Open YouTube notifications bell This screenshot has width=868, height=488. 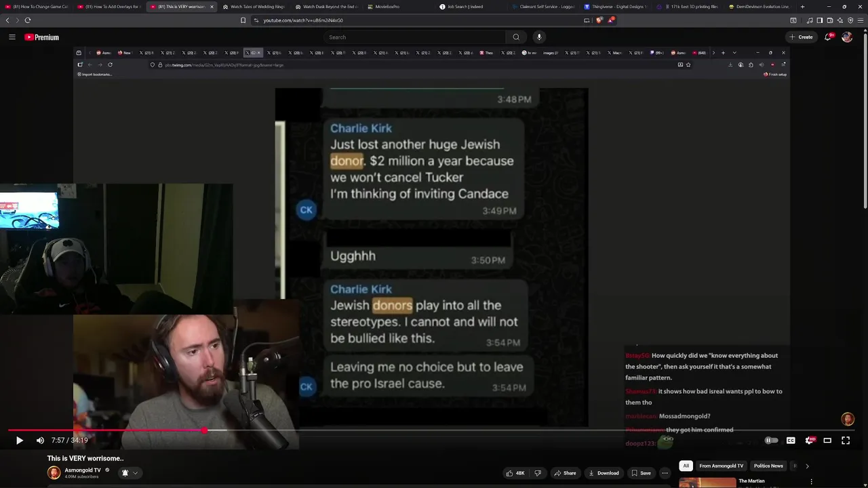(x=828, y=37)
